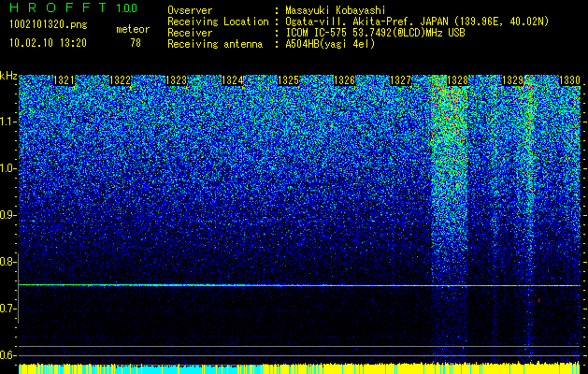Click the A504HB(yagi 4el) antenna text
The width and height of the screenshot is (588, 374).
(330, 44)
